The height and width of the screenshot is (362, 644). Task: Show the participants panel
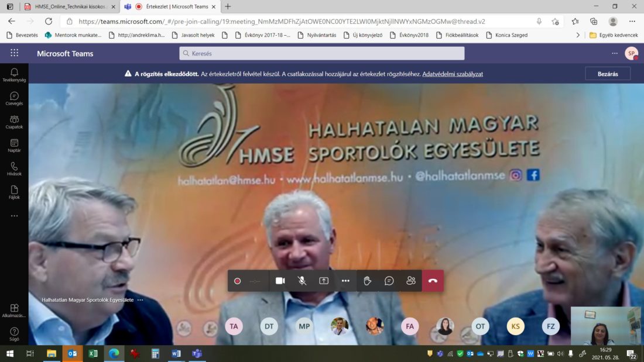click(x=411, y=281)
